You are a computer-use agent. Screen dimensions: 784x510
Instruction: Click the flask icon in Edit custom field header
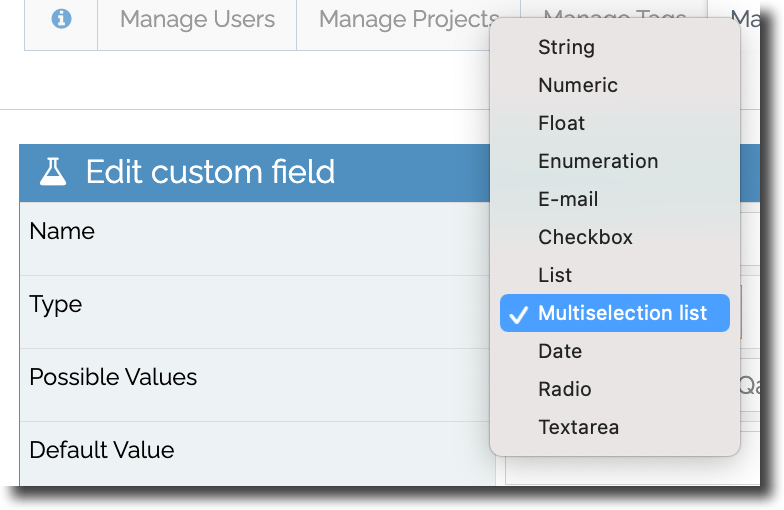pos(53,172)
